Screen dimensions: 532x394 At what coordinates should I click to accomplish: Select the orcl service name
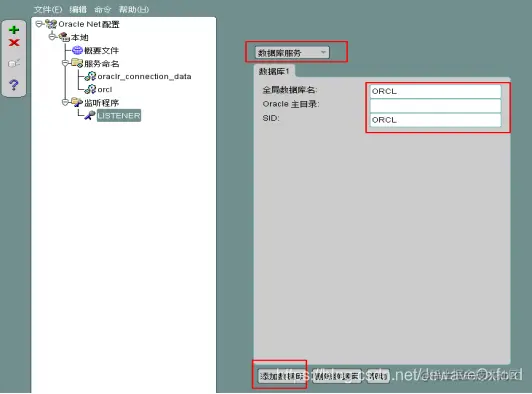pyautogui.click(x=104, y=89)
